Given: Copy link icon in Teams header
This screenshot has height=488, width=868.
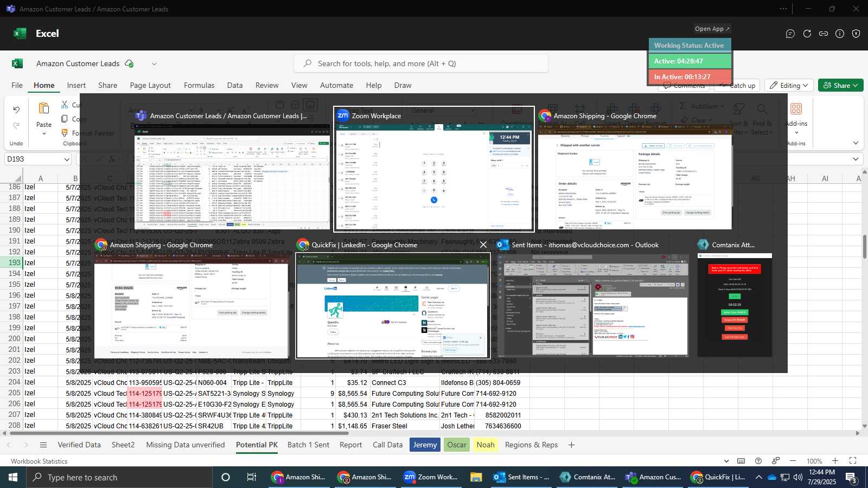Looking at the screenshot, I should 824,34.
